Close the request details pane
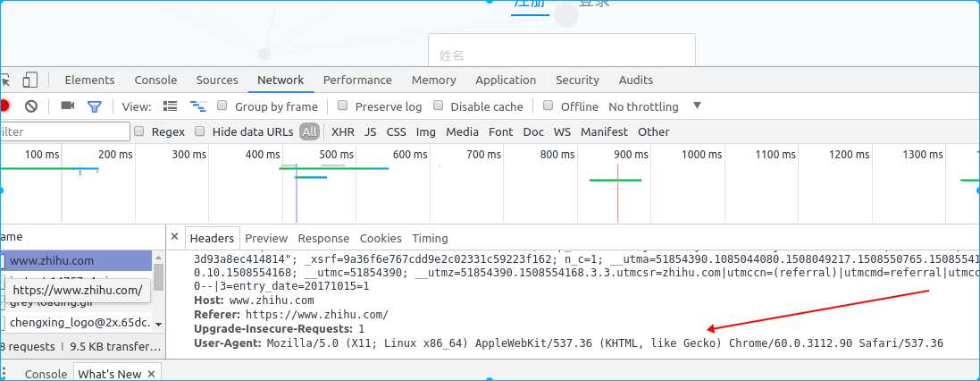The width and height of the screenshot is (980, 381). [174, 236]
